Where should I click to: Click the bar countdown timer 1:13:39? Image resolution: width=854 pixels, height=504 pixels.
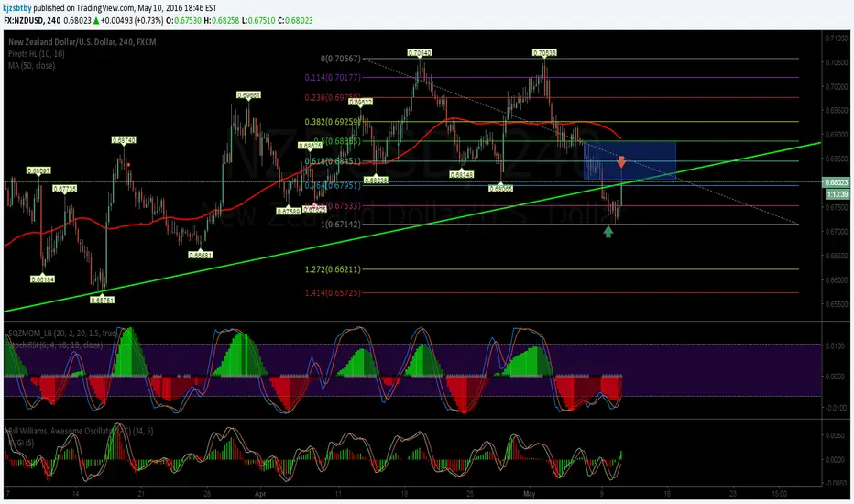[837, 194]
